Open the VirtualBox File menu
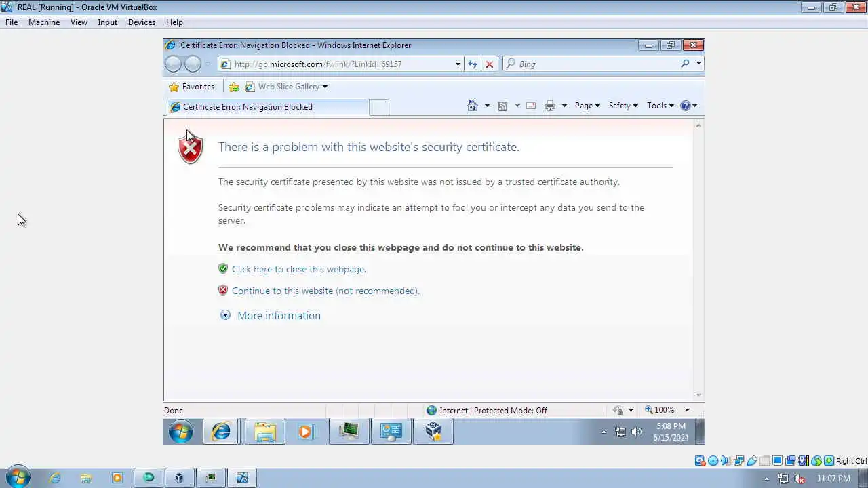 click(x=12, y=22)
